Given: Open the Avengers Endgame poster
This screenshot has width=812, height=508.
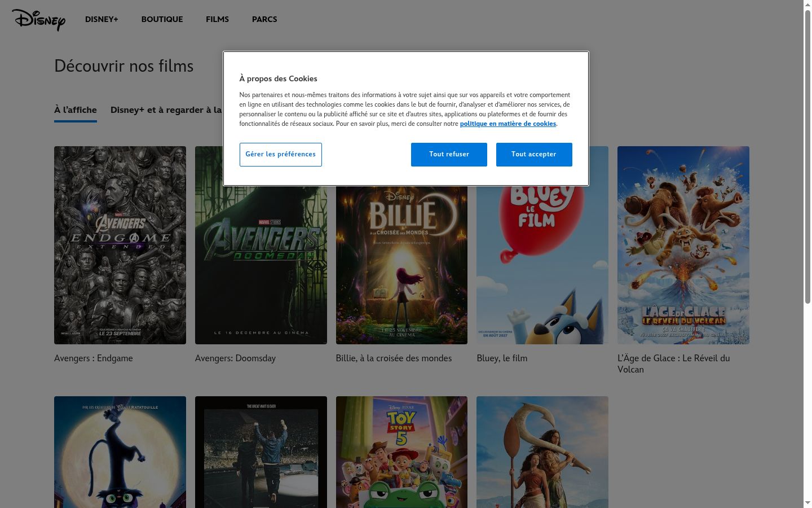Looking at the screenshot, I should coord(120,245).
